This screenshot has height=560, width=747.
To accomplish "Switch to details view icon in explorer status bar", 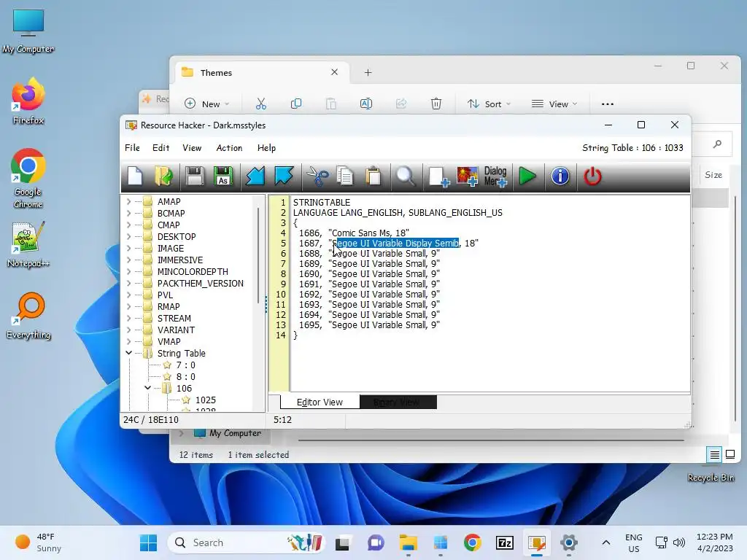I will [x=715, y=455].
